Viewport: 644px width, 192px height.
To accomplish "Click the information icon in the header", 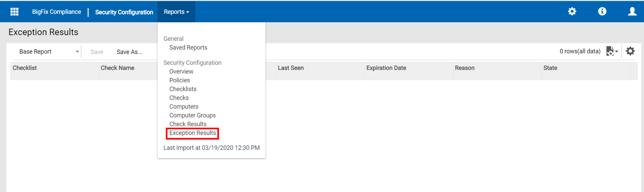I will [602, 12].
